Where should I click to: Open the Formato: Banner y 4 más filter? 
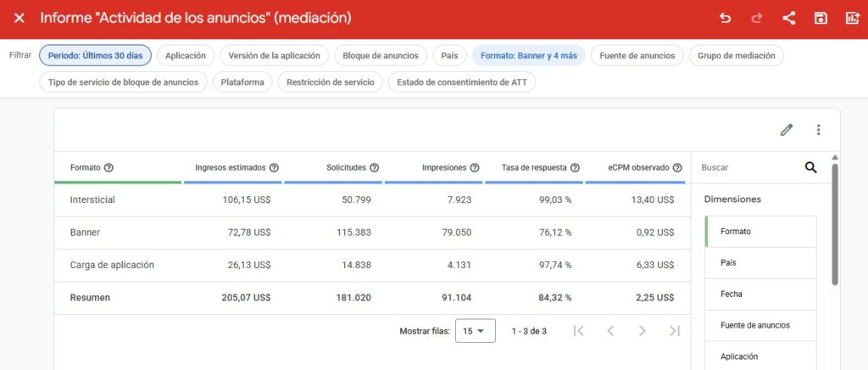pos(529,55)
